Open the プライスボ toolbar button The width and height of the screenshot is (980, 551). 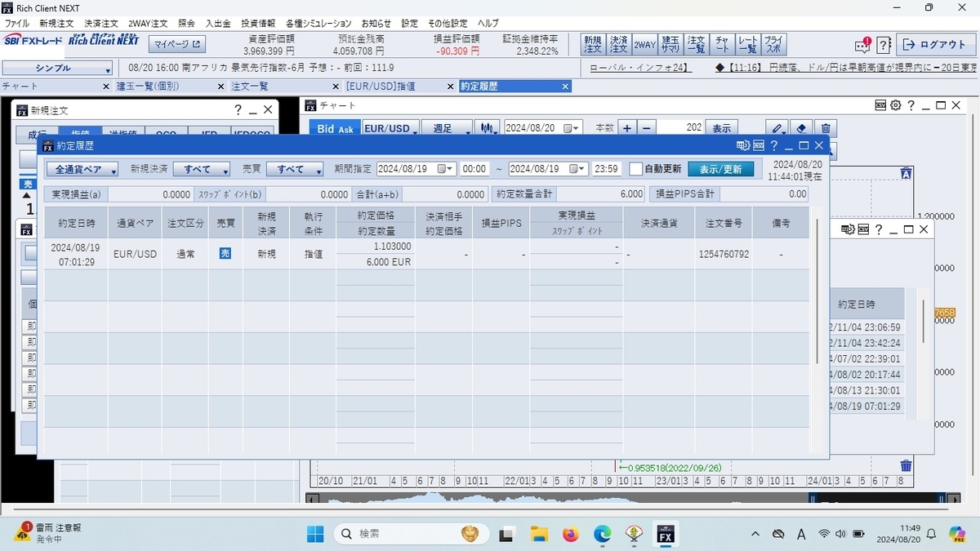[x=773, y=44]
